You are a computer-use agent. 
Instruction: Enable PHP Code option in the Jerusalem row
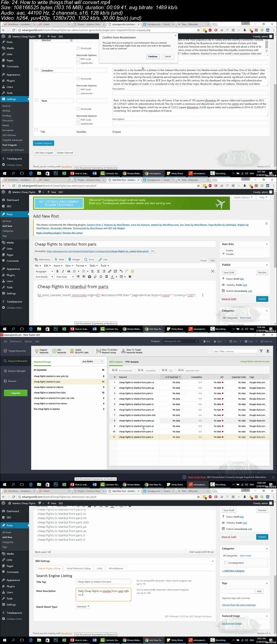click(x=78, y=89)
